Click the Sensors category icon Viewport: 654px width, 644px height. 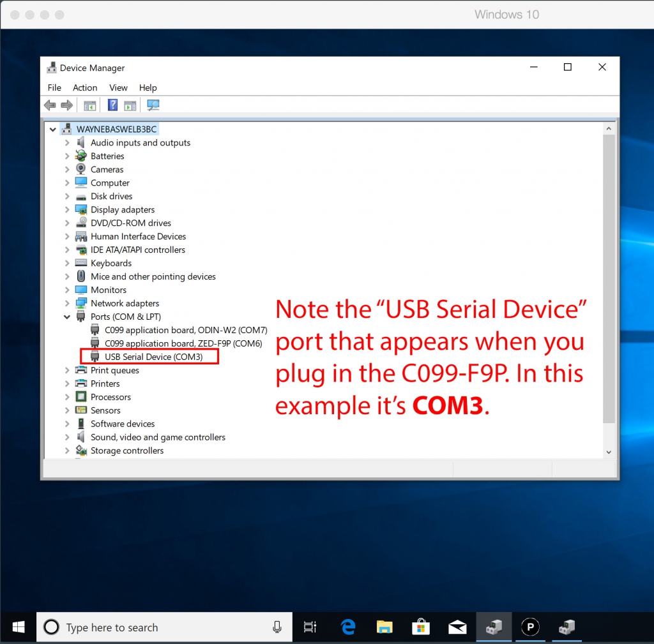point(81,410)
